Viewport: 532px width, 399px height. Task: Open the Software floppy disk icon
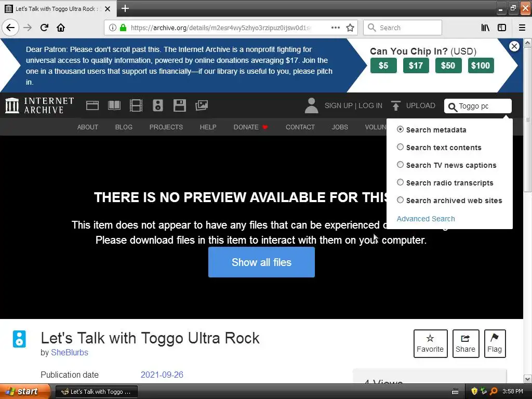[179, 105]
